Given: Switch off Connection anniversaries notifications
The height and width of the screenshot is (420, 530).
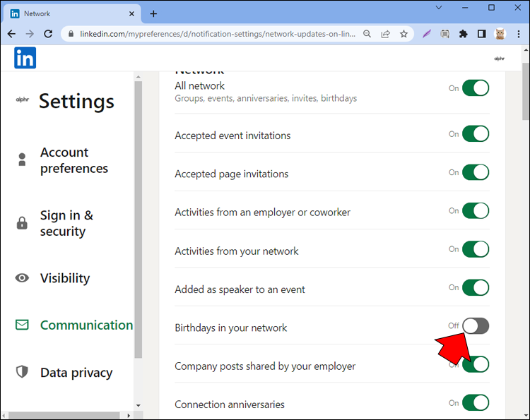Looking at the screenshot, I should [x=476, y=403].
